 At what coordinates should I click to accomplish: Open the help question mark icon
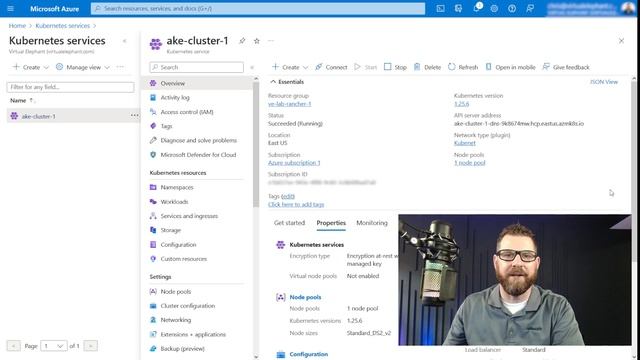512,8
